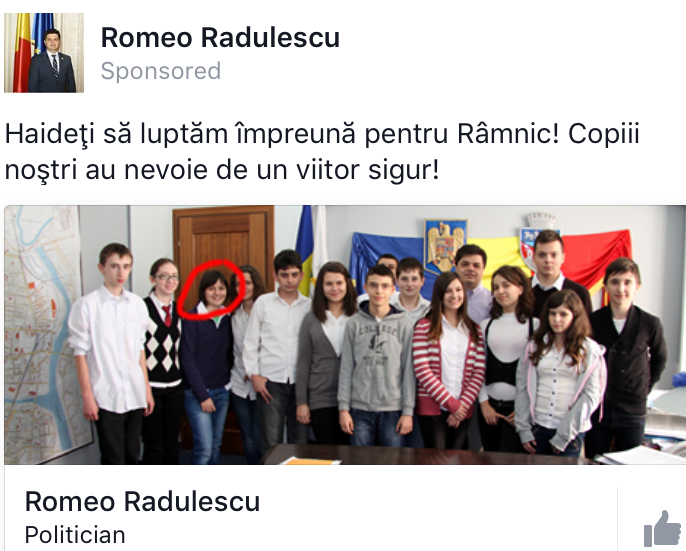Click the post text line mentioning Râmnic
Screen dimensions: 686x551
pyautogui.click(x=322, y=134)
